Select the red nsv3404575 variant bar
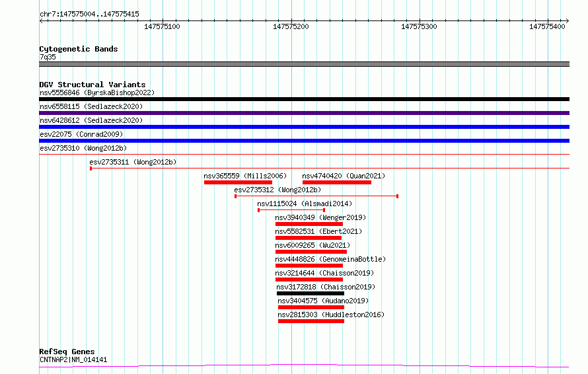This screenshot has width=588, height=374. (x=311, y=307)
